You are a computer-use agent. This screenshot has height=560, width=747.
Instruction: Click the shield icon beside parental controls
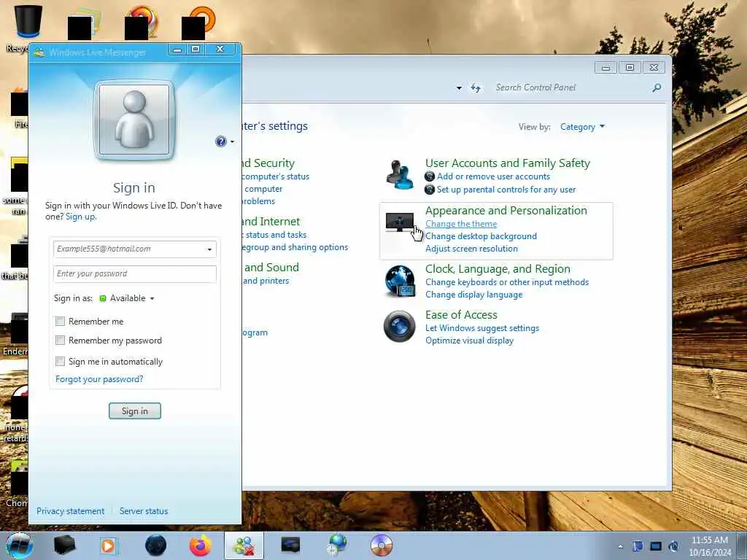[x=429, y=190]
